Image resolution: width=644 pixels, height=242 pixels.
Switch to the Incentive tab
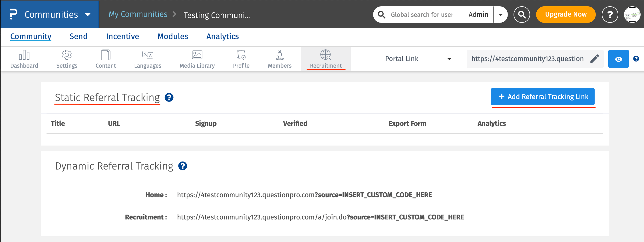(122, 37)
